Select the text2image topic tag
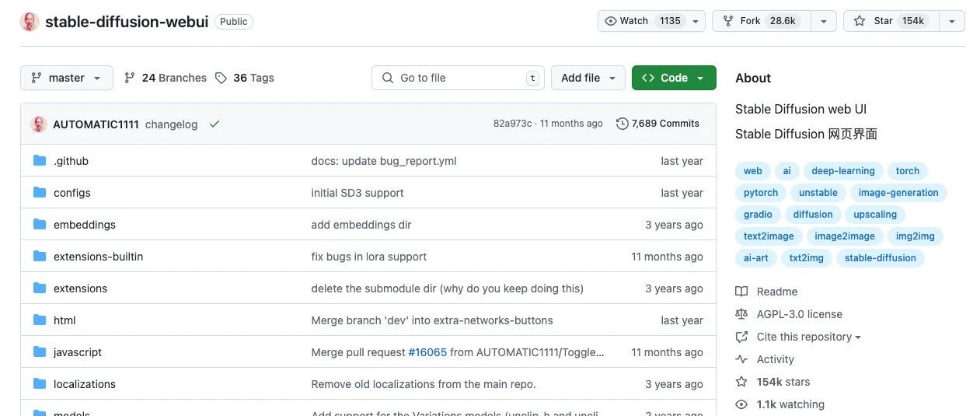The width and height of the screenshot is (980, 416). click(x=769, y=236)
